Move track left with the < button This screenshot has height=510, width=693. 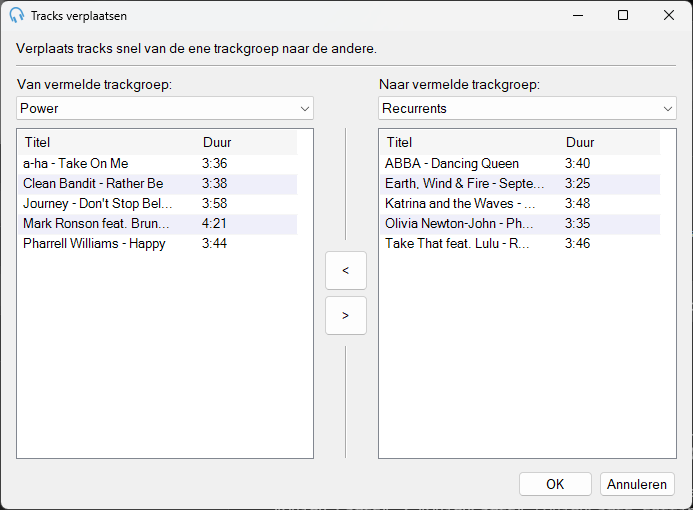[x=346, y=270]
